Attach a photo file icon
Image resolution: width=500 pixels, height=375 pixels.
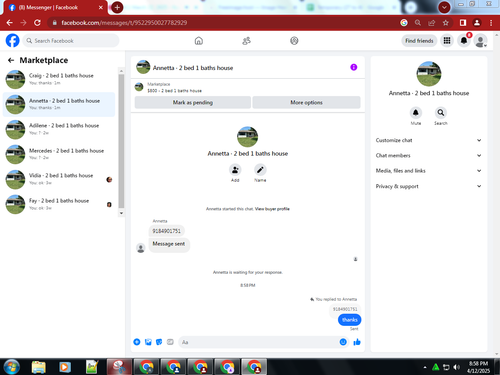(x=148, y=342)
